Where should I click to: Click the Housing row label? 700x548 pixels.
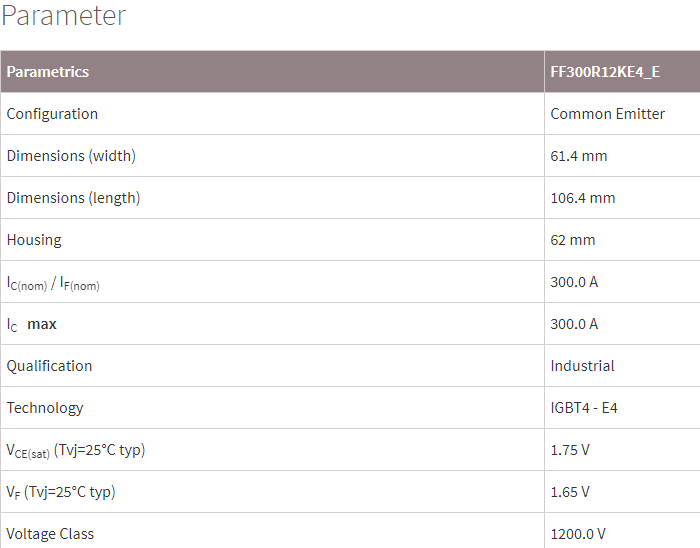(34, 240)
